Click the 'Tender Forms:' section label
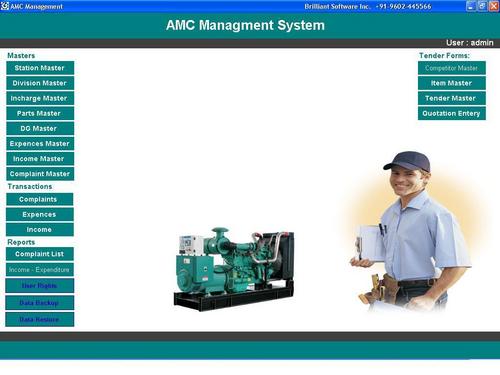Screen dimensions: 500x375 444,56
